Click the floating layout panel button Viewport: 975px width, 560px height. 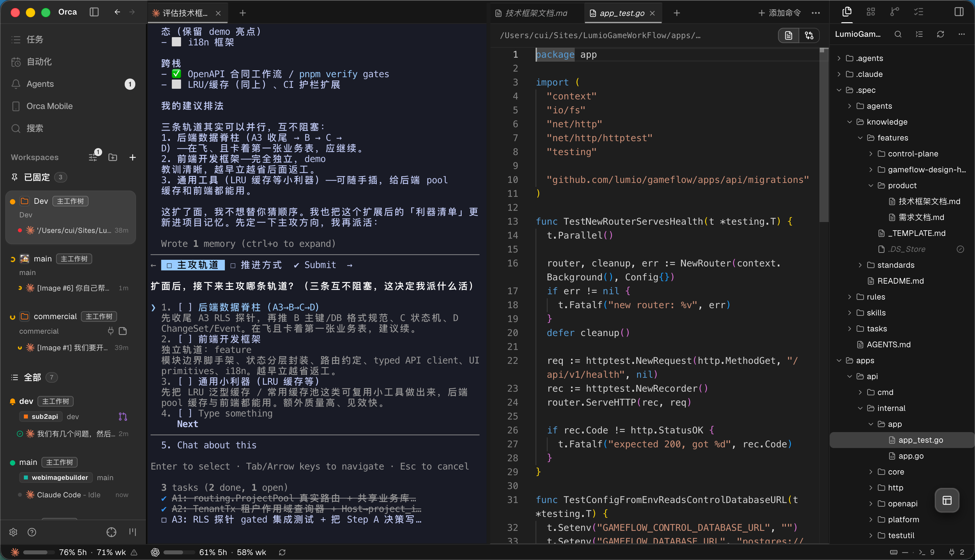click(946, 500)
